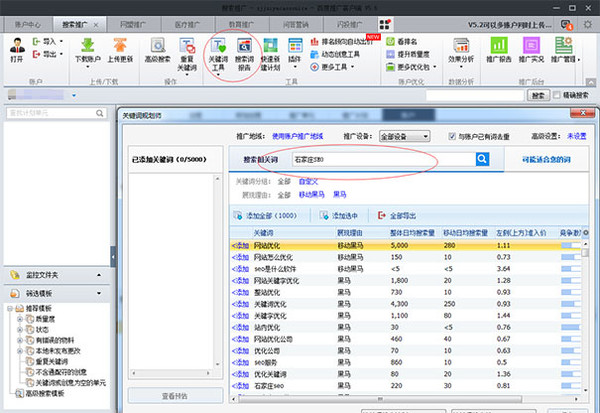Click the app grid icon beside the tabs
This screenshot has height=413, width=600.
(x=385, y=24)
